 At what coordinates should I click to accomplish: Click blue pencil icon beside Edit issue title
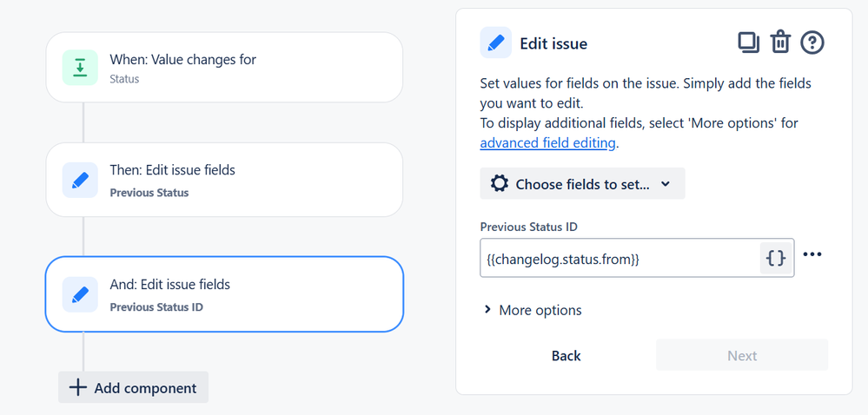[x=496, y=43]
